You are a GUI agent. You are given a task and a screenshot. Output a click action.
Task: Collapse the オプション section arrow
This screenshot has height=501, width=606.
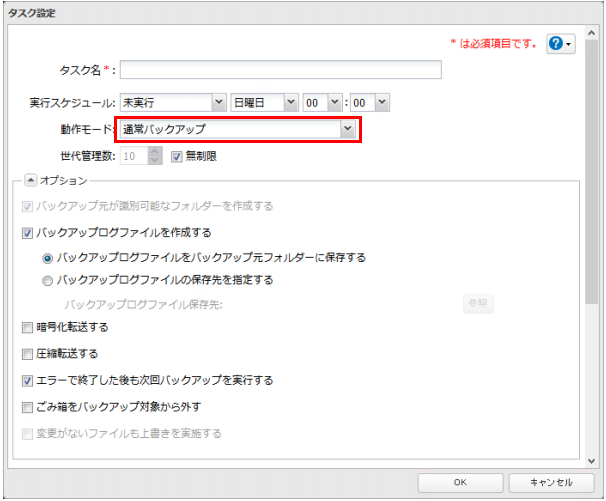(x=29, y=180)
